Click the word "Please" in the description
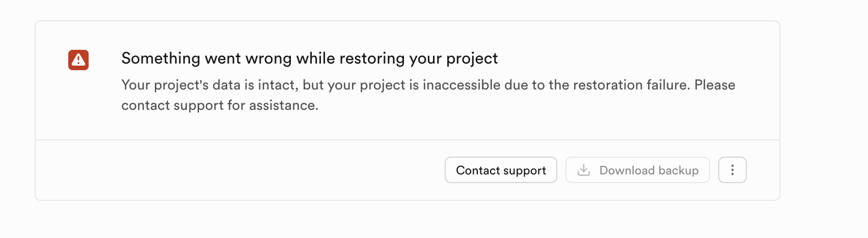Viewport: 868px width, 238px height. (x=715, y=85)
